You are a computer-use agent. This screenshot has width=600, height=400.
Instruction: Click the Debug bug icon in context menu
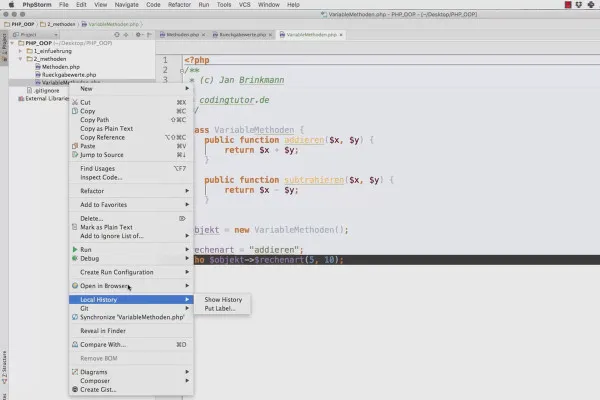click(x=74, y=258)
